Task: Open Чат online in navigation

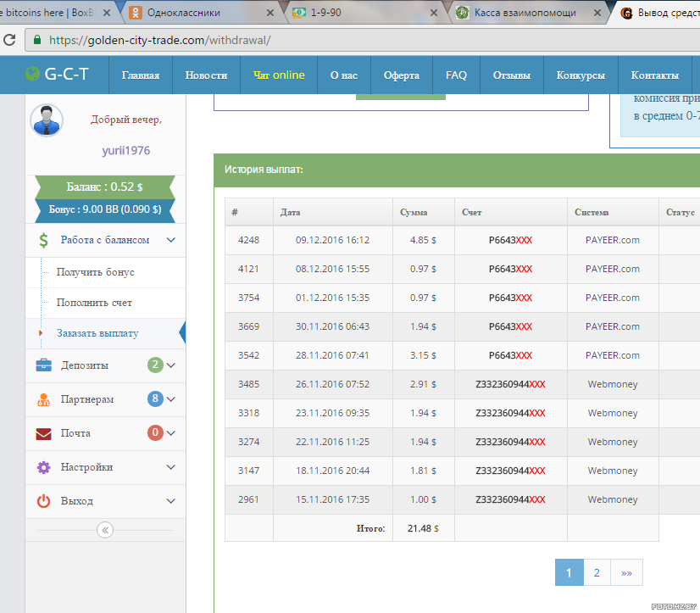Action: (279, 75)
